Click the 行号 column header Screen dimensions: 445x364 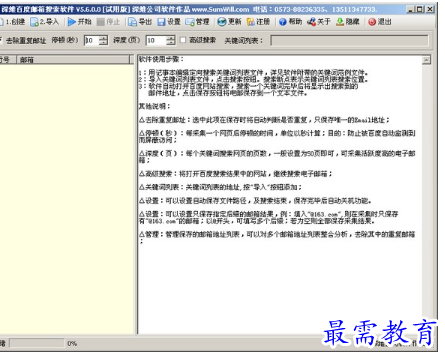click(7, 60)
